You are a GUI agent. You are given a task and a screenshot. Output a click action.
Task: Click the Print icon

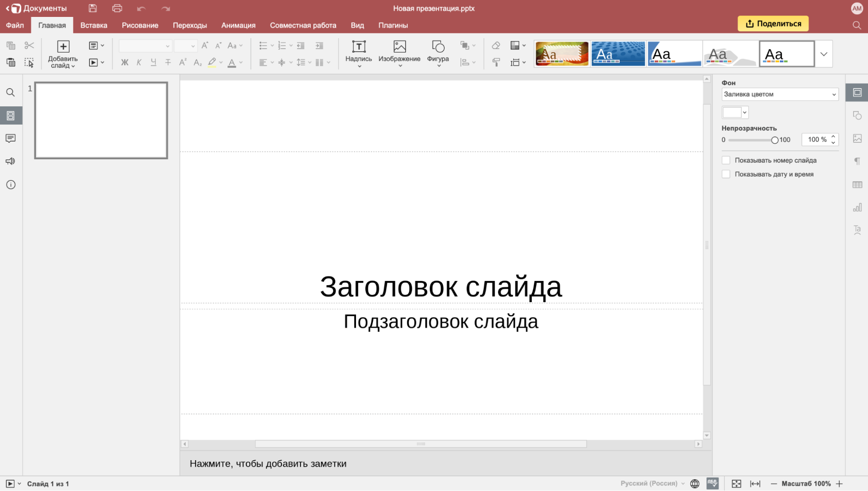117,8
